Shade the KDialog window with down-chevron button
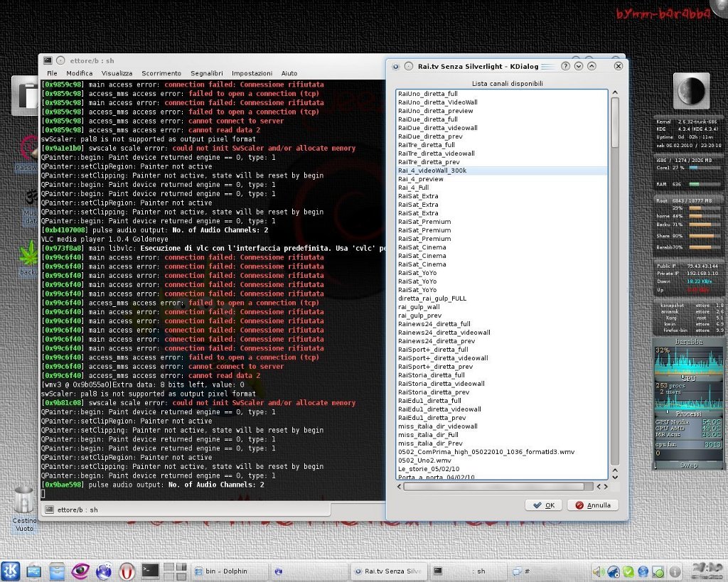The width and height of the screenshot is (728, 582). [x=579, y=66]
